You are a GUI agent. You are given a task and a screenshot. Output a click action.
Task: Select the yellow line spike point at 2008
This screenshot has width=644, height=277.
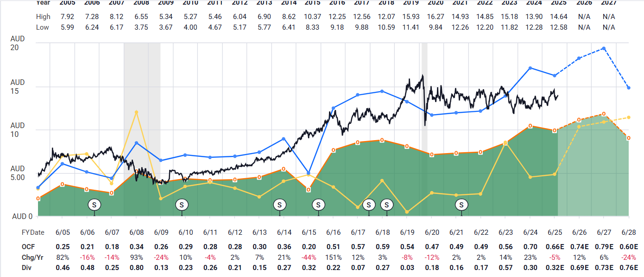coord(136,112)
